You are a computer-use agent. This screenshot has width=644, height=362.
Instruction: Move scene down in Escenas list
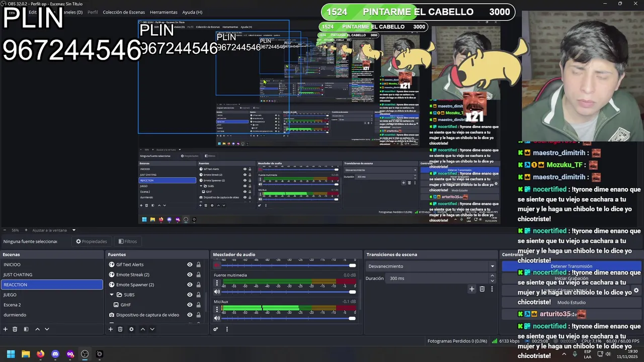click(x=47, y=329)
